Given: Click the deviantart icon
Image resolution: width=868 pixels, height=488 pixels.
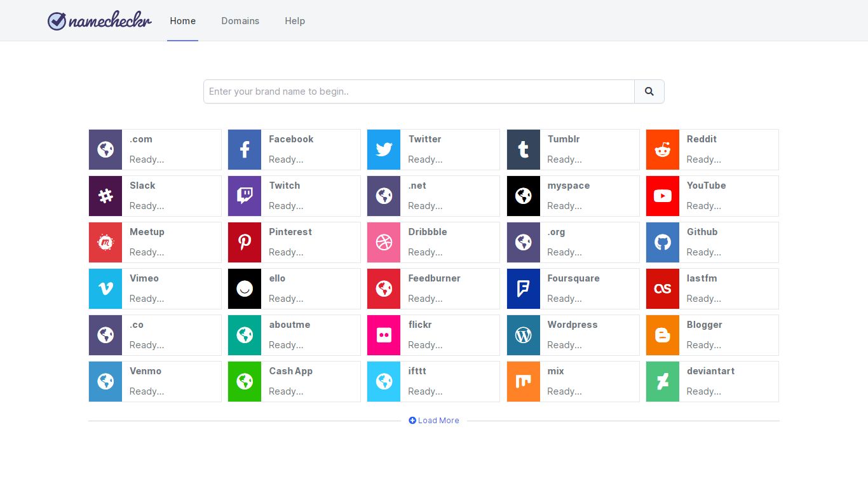Looking at the screenshot, I should pos(663,382).
